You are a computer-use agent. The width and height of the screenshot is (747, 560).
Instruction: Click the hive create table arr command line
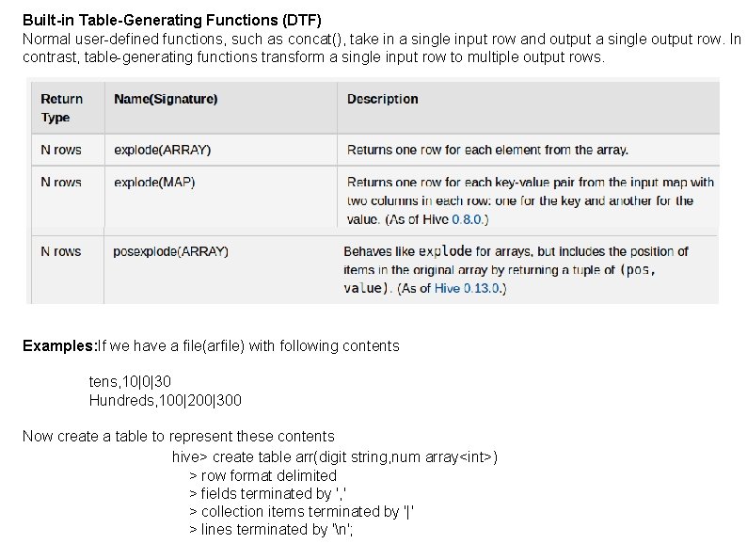pyautogui.click(x=335, y=456)
